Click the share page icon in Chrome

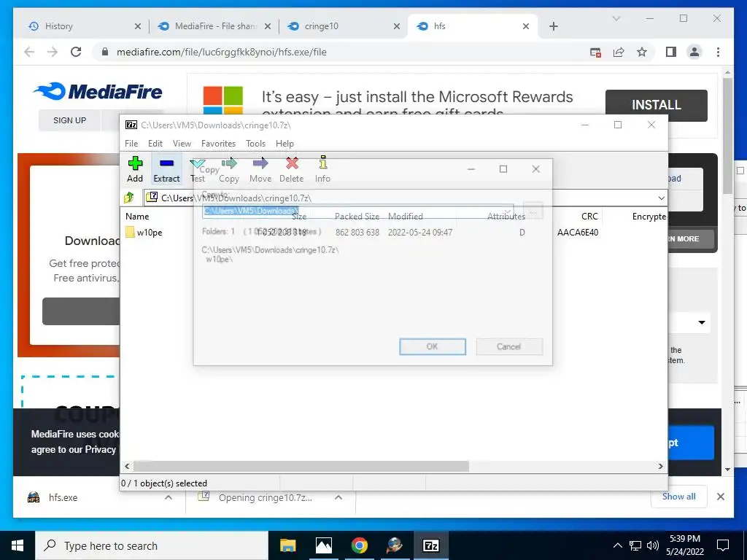coord(619,52)
